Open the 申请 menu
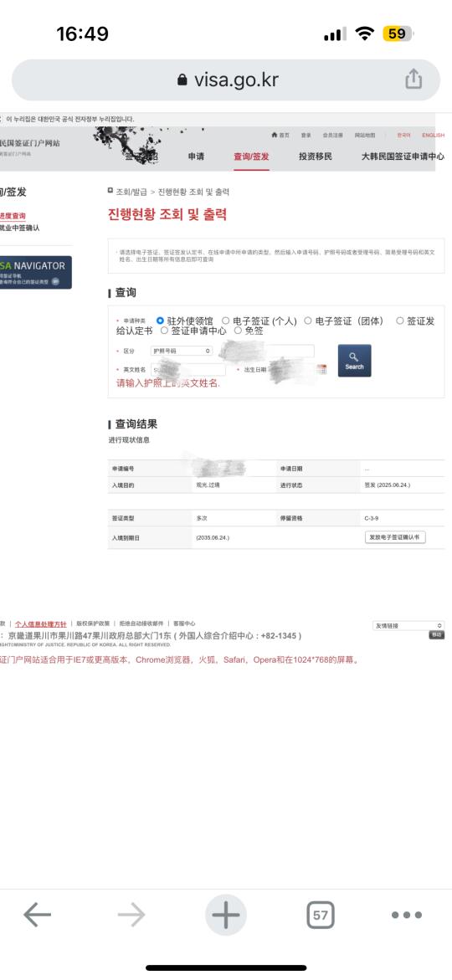Image resolution: width=452 pixels, height=980 pixels. pos(196,156)
